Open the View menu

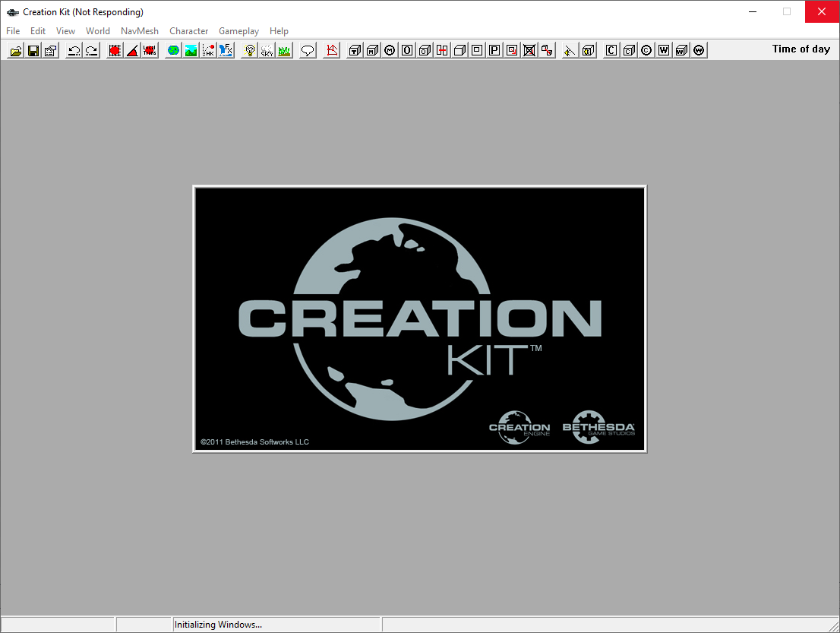[65, 31]
